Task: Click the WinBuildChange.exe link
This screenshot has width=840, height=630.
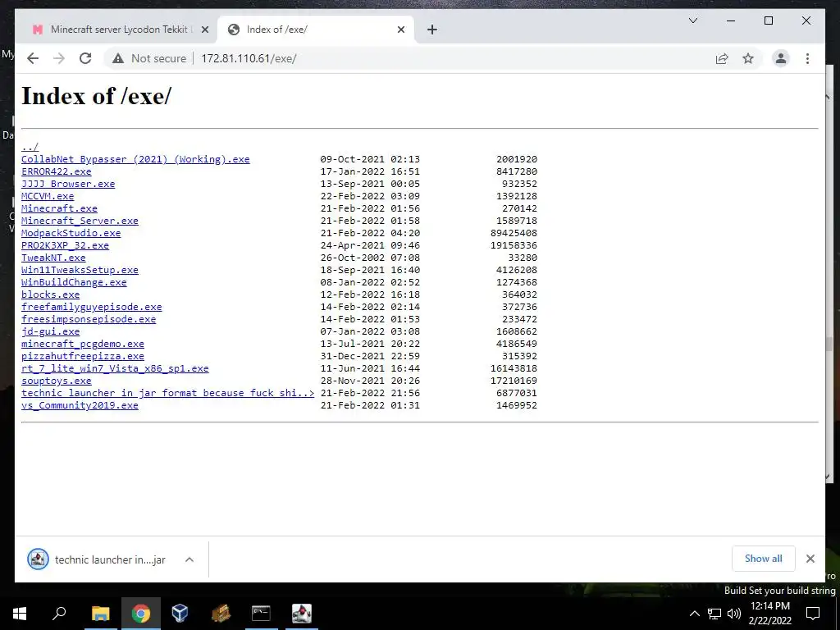Action: tap(74, 282)
